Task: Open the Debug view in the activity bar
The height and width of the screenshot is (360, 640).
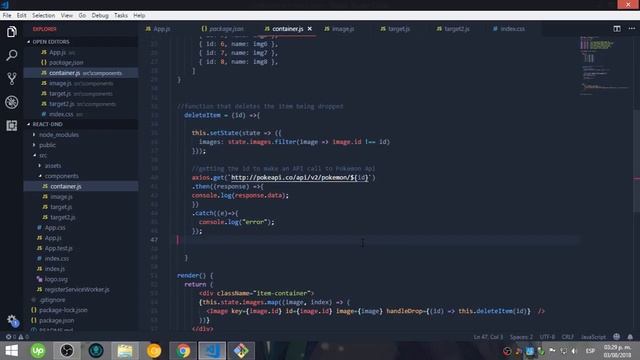Action: pos(11,102)
